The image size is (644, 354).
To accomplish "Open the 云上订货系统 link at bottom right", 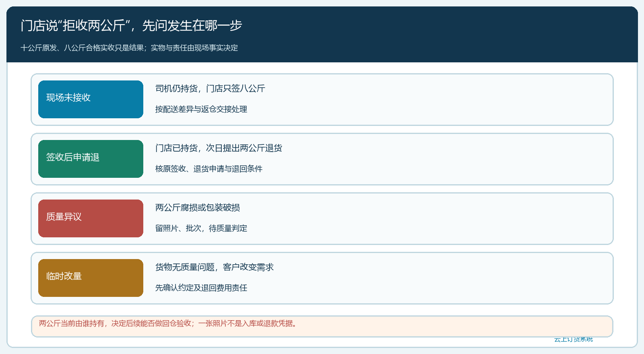I will (x=574, y=340).
